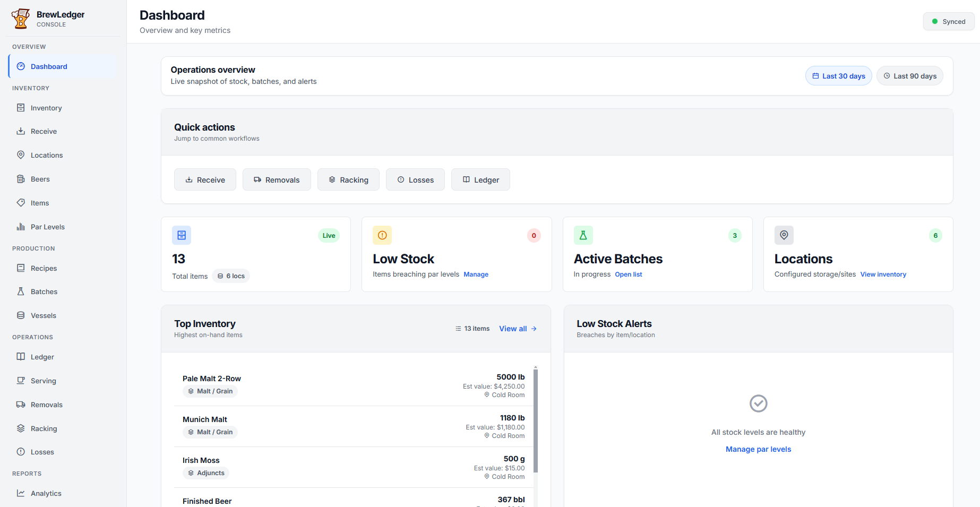Click the gray Locations card pin icon
This screenshot has height=507, width=980.
click(x=784, y=235)
